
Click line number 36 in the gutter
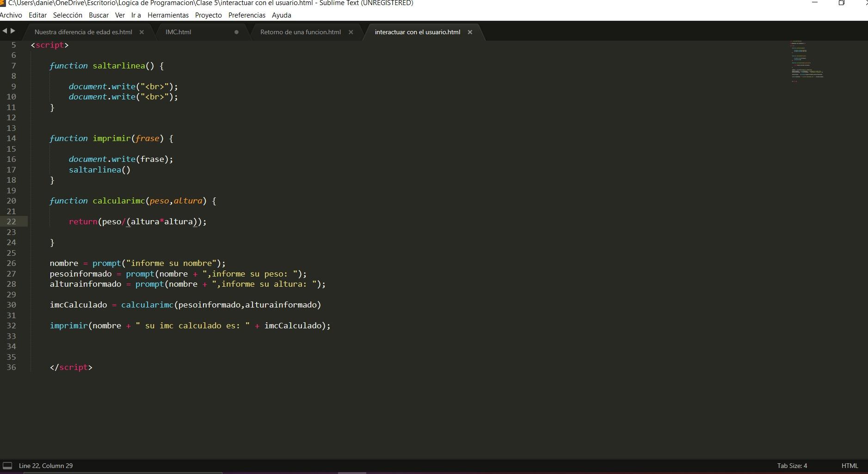(x=11, y=367)
